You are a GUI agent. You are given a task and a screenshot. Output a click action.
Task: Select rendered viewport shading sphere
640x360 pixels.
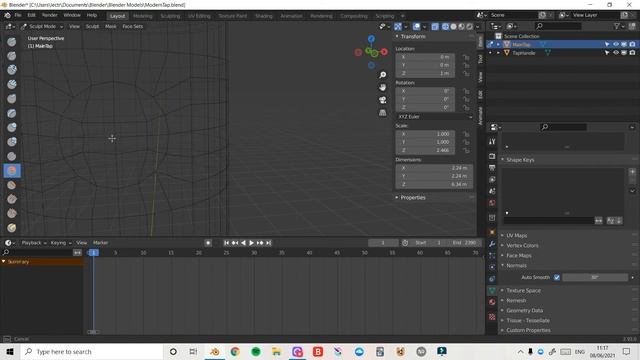(469, 27)
